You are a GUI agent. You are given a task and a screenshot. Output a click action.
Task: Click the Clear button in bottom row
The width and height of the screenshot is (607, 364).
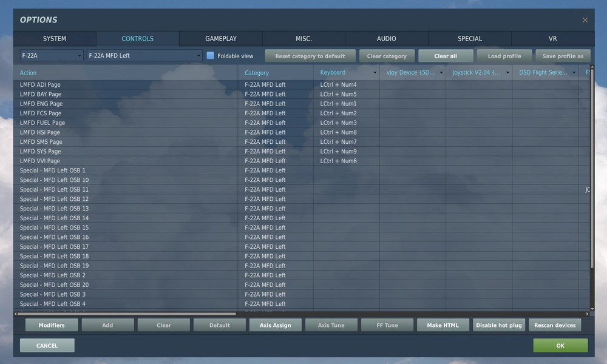[x=164, y=325]
